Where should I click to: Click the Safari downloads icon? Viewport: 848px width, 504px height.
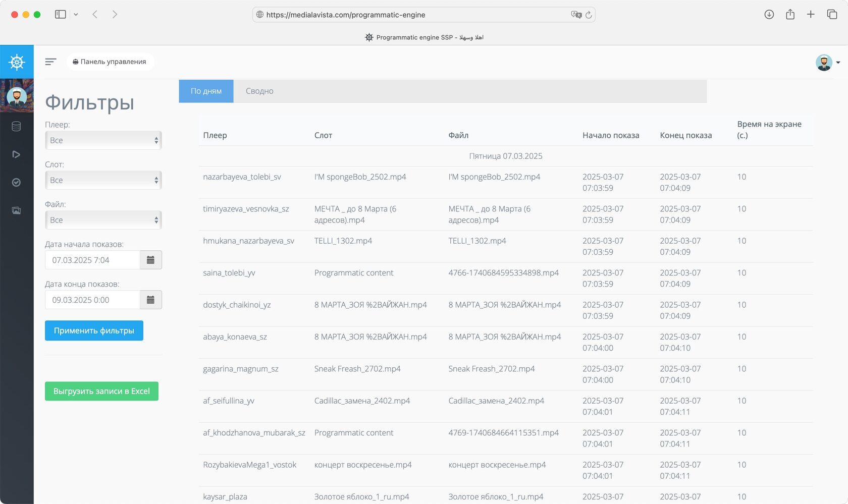[769, 14]
